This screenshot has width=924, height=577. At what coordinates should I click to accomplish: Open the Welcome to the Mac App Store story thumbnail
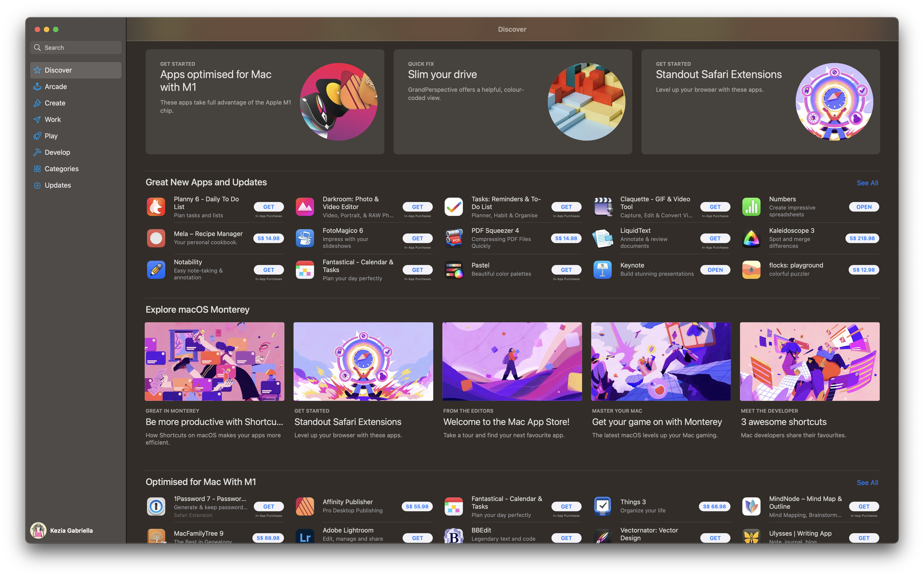pyautogui.click(x=512, y=361)
